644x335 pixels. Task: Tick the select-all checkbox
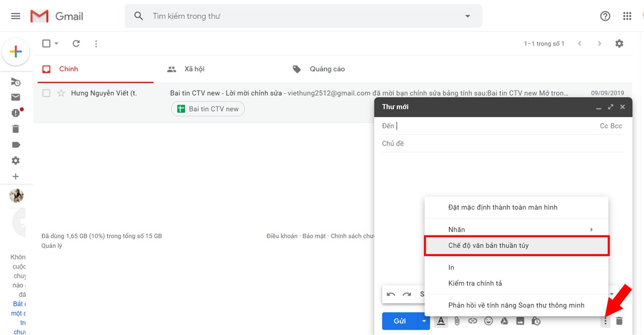[46, 44]
